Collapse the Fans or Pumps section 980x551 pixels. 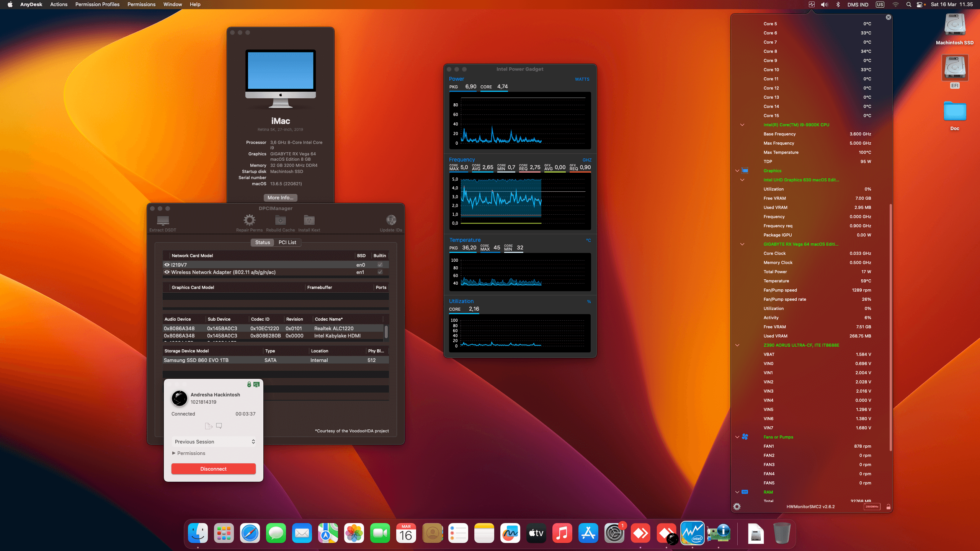737,437
